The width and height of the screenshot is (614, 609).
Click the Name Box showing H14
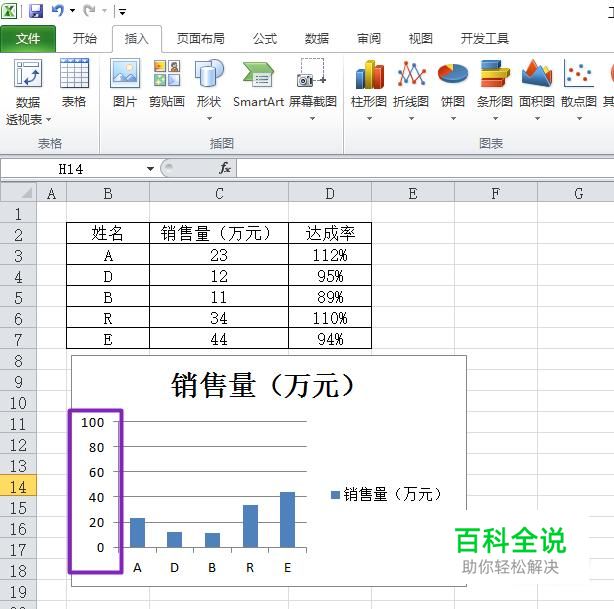tap(71, 169)
